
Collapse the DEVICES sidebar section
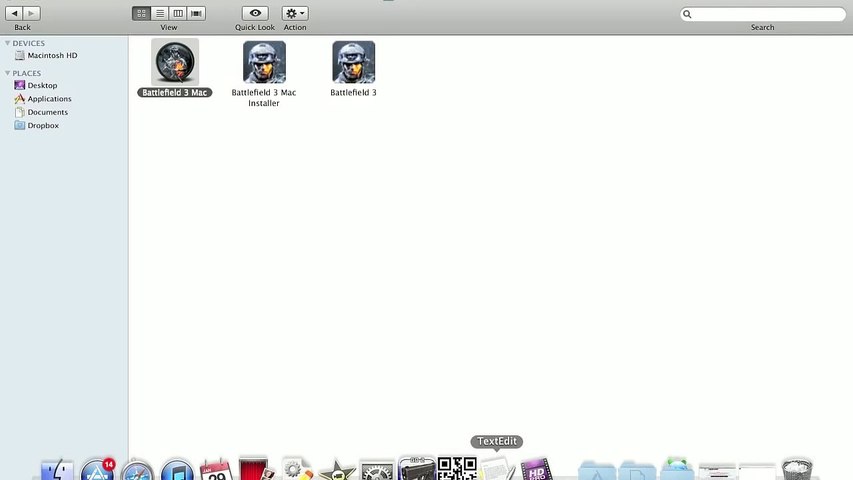(x=8, y=43)
